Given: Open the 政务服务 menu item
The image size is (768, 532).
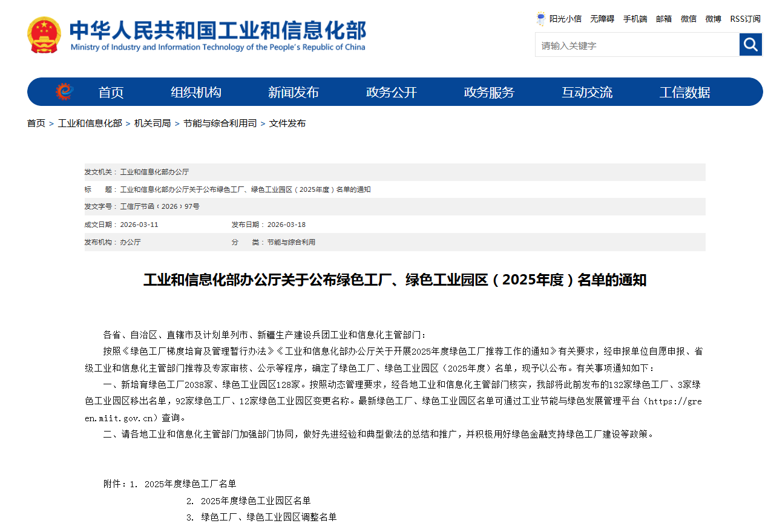Looking at the screenshot, I should [489, 93].
